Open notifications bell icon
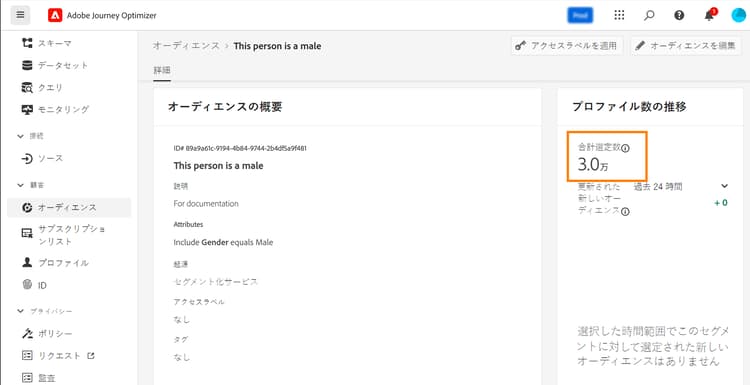 click(709, 15)
